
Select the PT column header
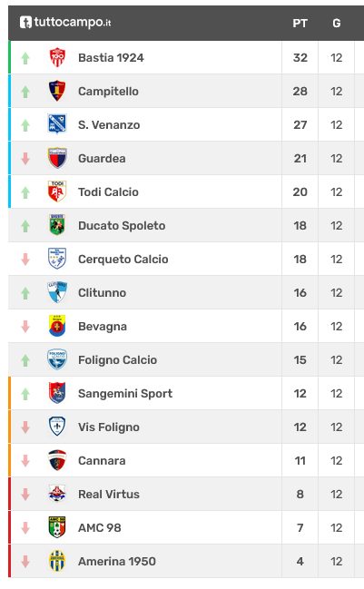(x=300, y=24)
